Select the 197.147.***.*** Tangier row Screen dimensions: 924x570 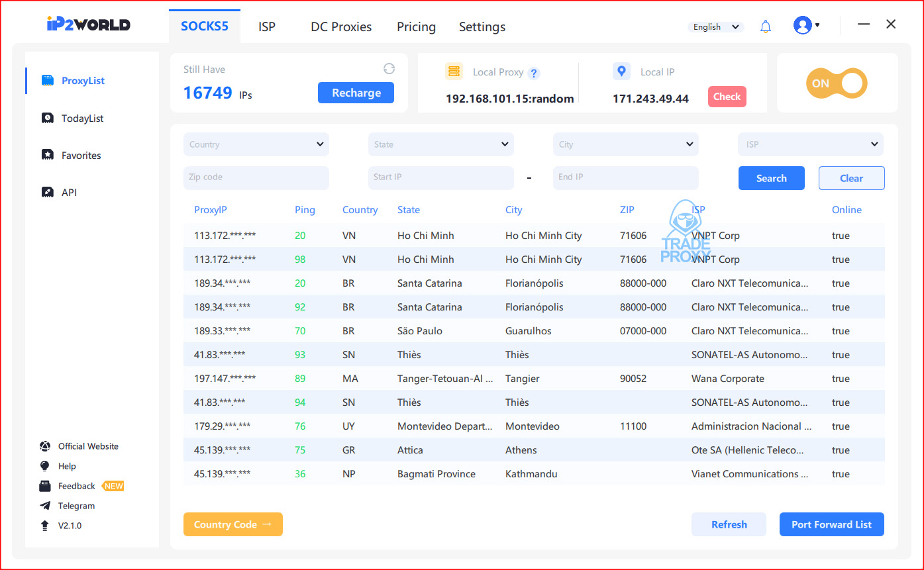(x=534, y=379)
